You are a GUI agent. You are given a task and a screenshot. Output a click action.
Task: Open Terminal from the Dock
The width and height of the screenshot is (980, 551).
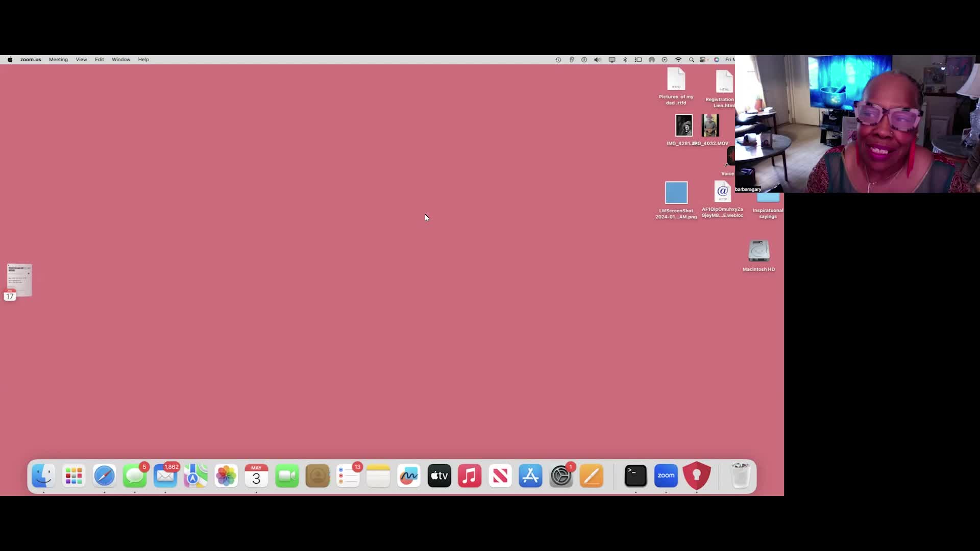pyautogui.click(x=635, y=476)
